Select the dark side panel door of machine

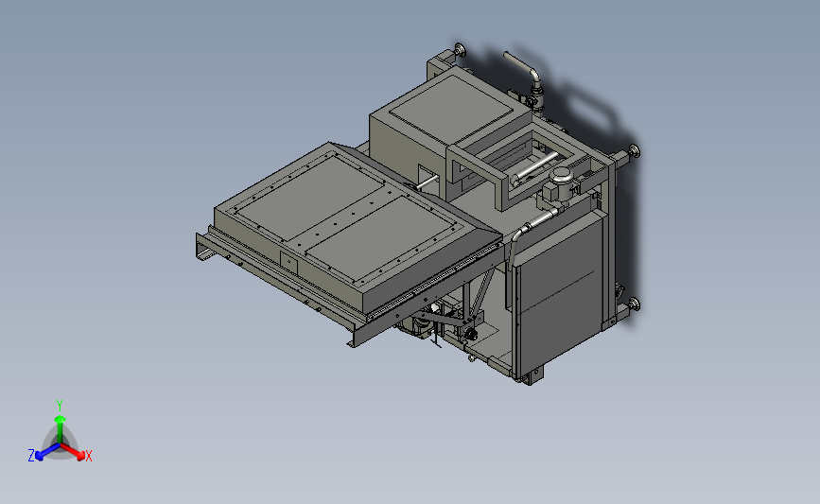(x=559, y=293)
